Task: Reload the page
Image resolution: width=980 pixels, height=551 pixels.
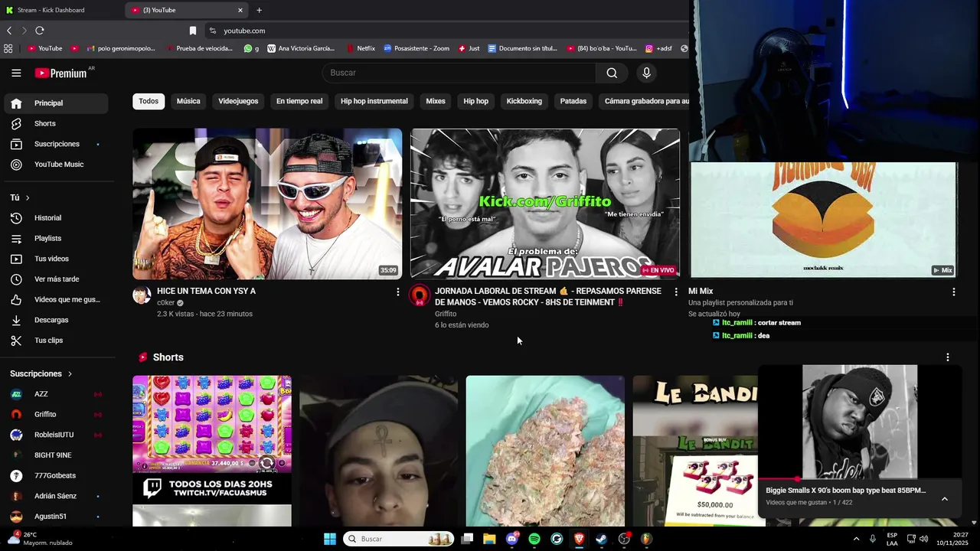Action: [40, 31]
